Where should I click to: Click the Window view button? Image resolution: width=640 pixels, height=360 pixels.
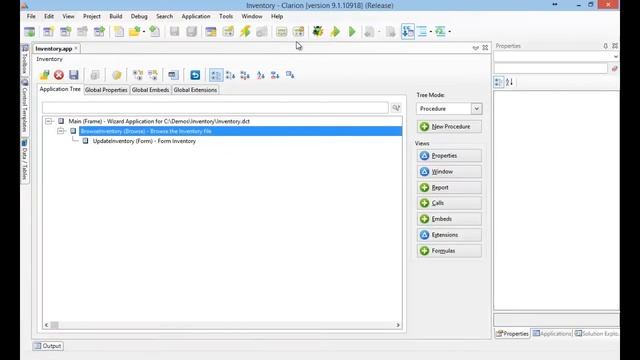pos(449,171)
